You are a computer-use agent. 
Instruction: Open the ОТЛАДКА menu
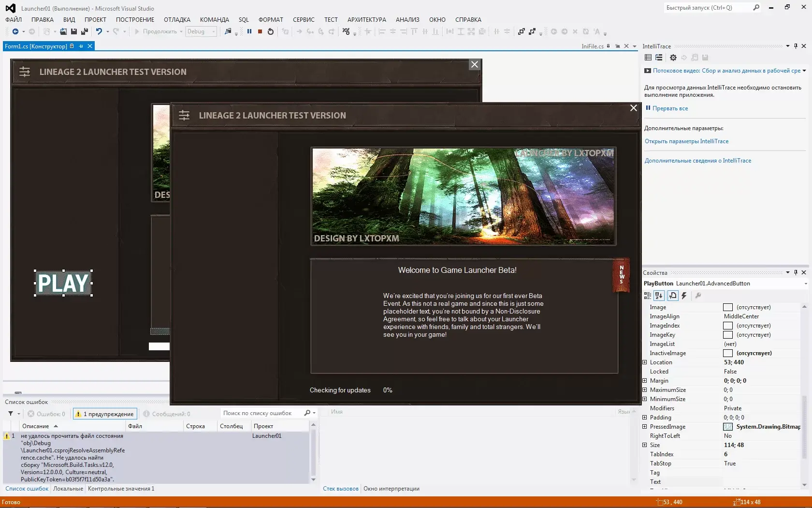point(177,19)
